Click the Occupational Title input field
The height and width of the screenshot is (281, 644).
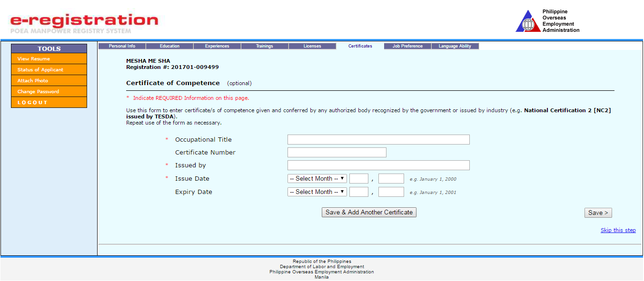click(378, 139)
